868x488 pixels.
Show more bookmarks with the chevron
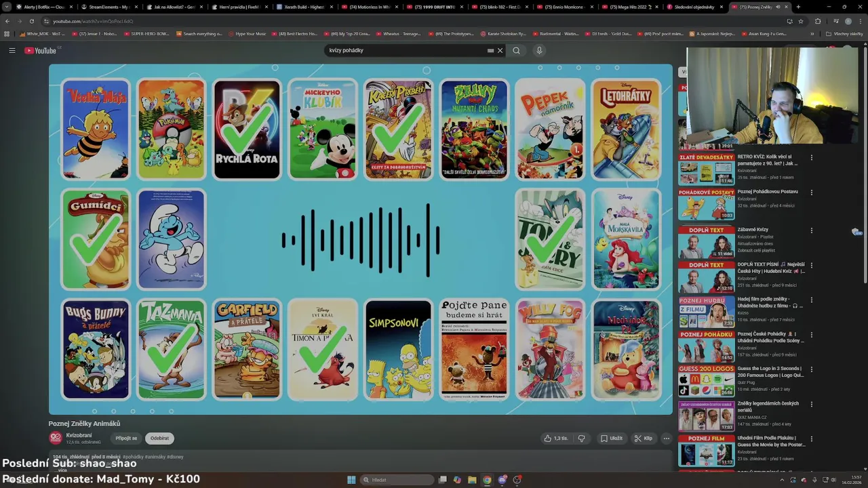click(812, 33)
